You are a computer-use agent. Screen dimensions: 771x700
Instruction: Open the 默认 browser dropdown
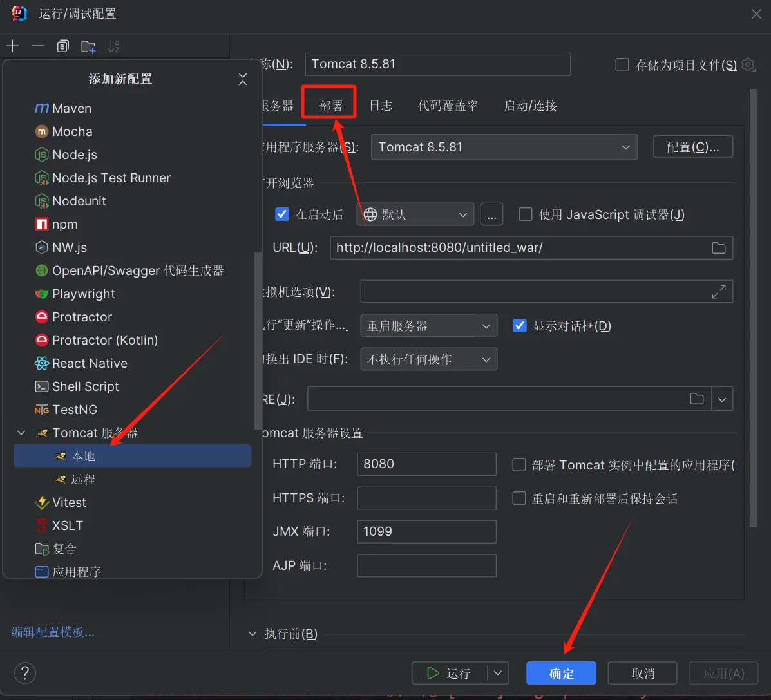click(415, 214)
